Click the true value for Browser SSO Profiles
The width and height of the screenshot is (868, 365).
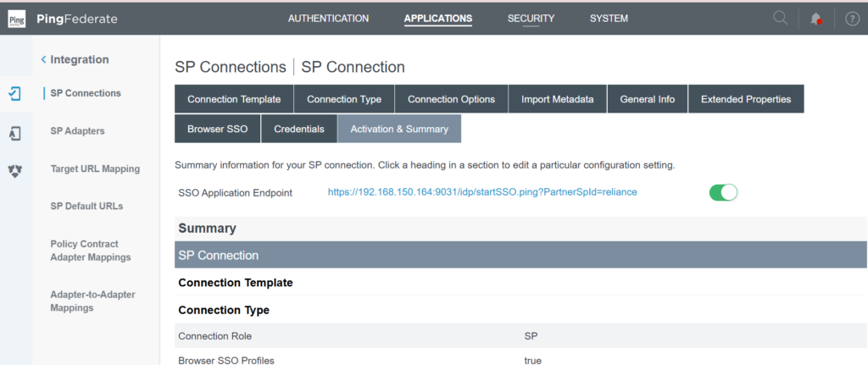click(x=532, y=361)
